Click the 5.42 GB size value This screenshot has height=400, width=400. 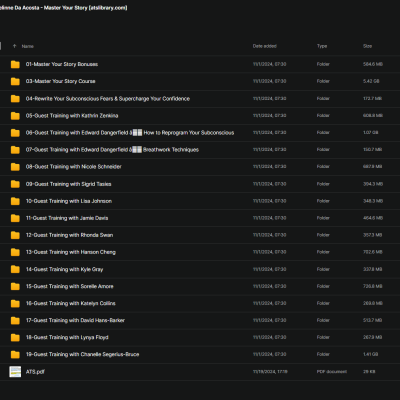coord(371,81)
